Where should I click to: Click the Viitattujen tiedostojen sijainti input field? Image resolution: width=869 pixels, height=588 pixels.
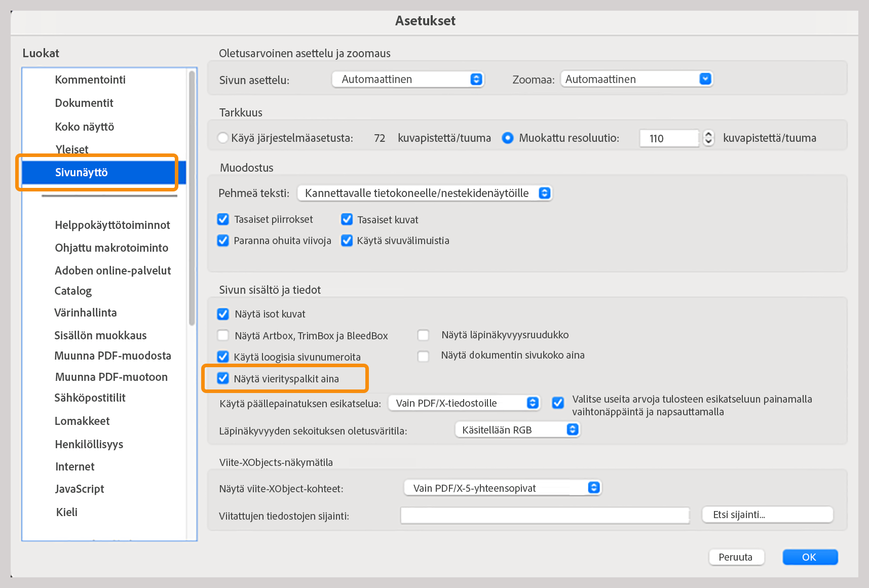click(x=544, y=515)
